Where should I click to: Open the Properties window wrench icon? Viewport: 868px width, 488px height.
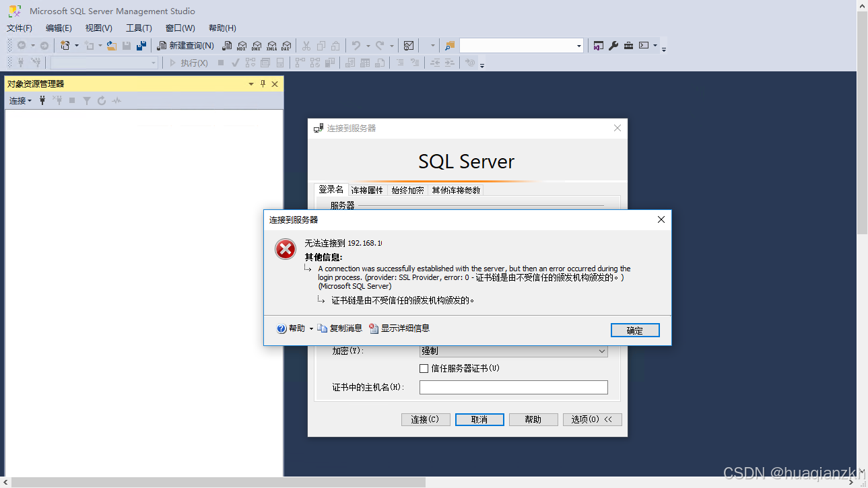point(613,46)
